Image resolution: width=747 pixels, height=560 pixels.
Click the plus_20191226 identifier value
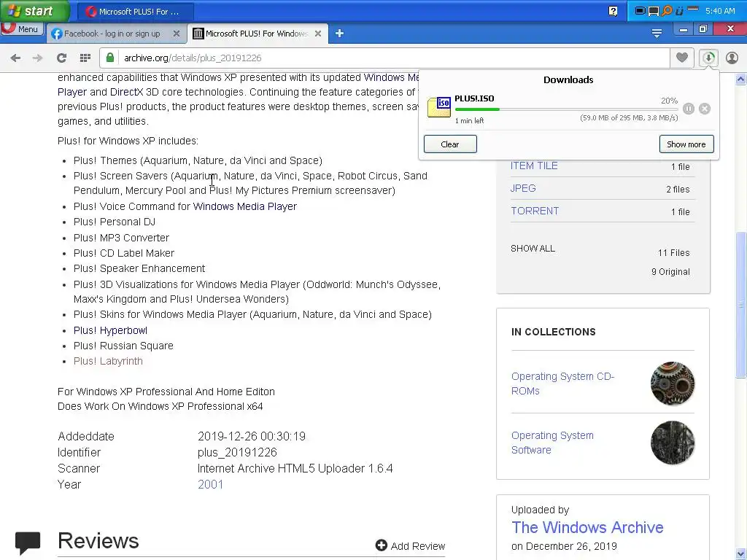237,452
